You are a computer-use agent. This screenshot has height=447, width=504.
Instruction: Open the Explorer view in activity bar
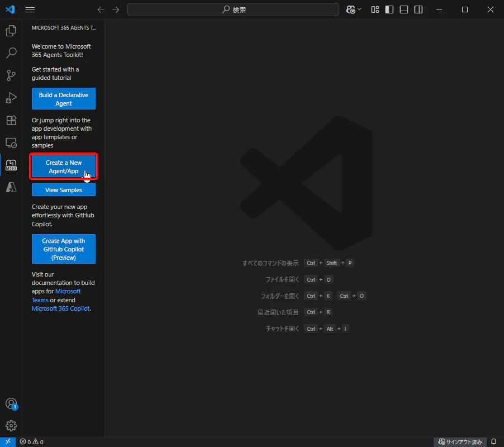tap(11, 31)
